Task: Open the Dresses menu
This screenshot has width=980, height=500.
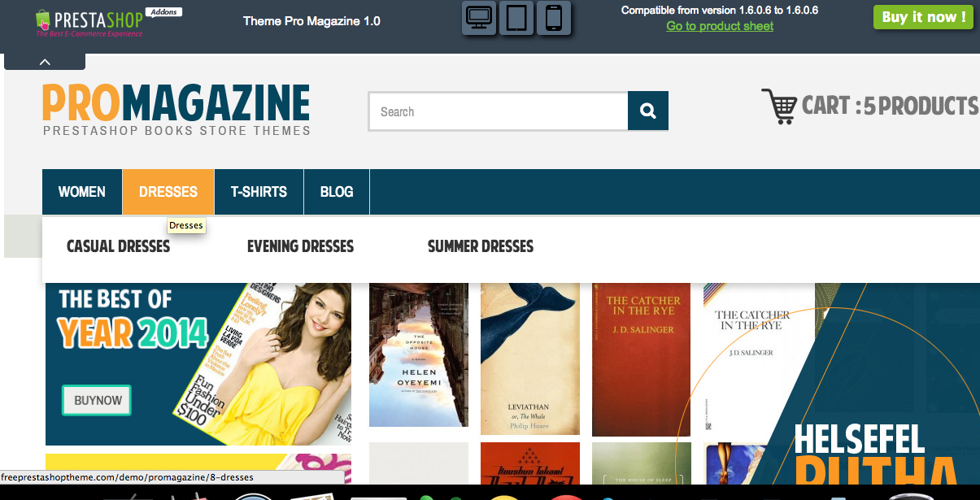Action: click(168, 192)
